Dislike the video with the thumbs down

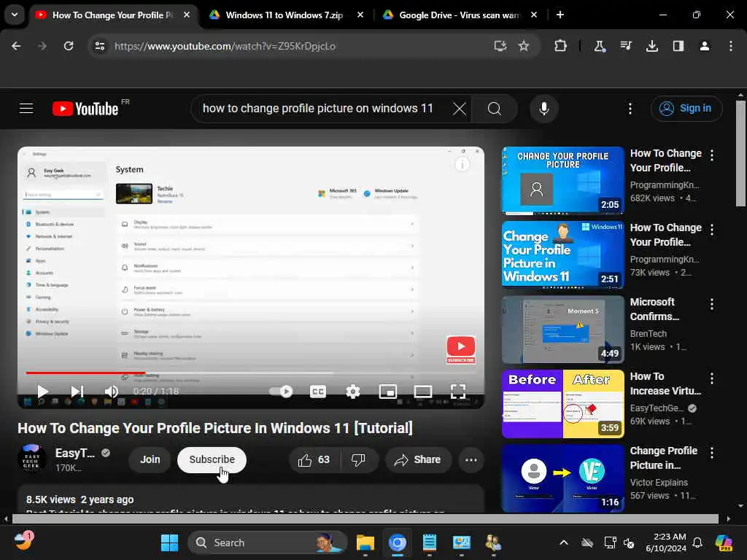(x=358, y=459)
